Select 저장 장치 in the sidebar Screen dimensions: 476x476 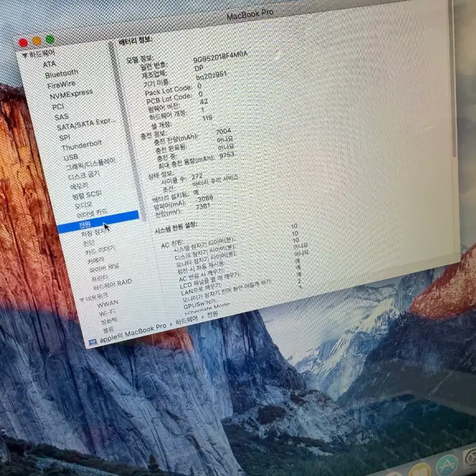(x=94, y=232)
